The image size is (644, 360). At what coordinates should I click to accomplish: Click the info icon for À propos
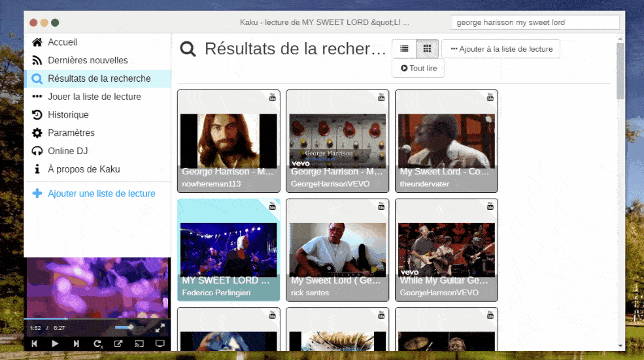pyautogui.click(x=37, y=169)
